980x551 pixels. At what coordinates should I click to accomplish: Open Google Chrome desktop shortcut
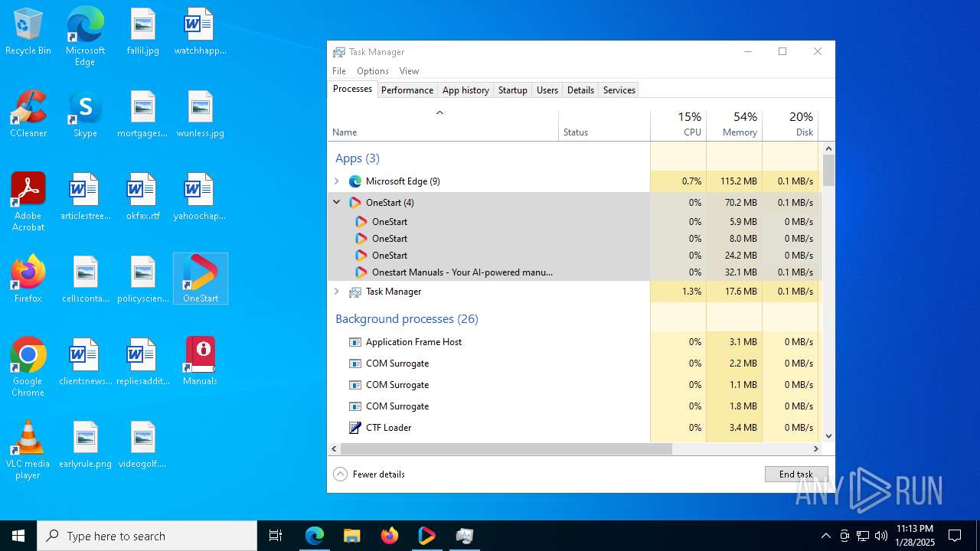(x=28, y=367)
